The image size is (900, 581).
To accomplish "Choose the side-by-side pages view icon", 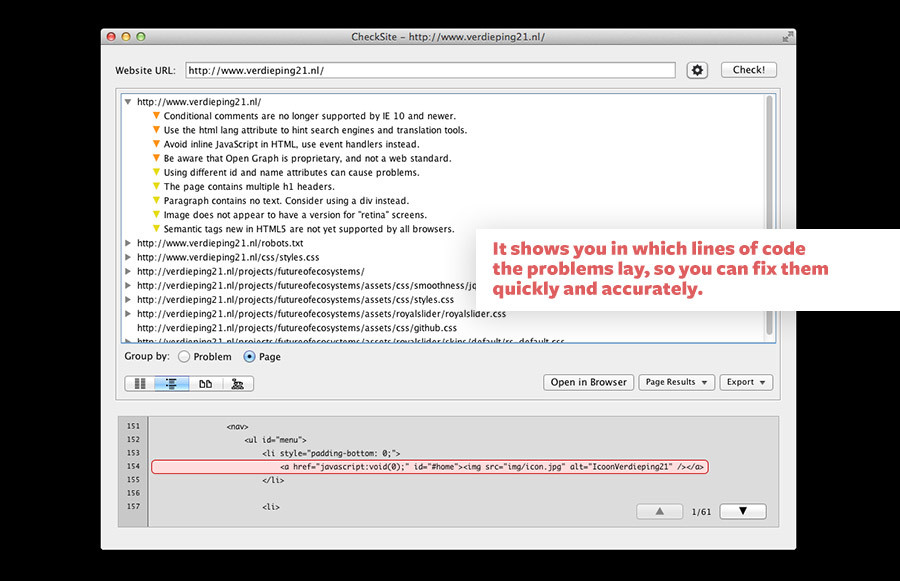I will click(205, 384).
